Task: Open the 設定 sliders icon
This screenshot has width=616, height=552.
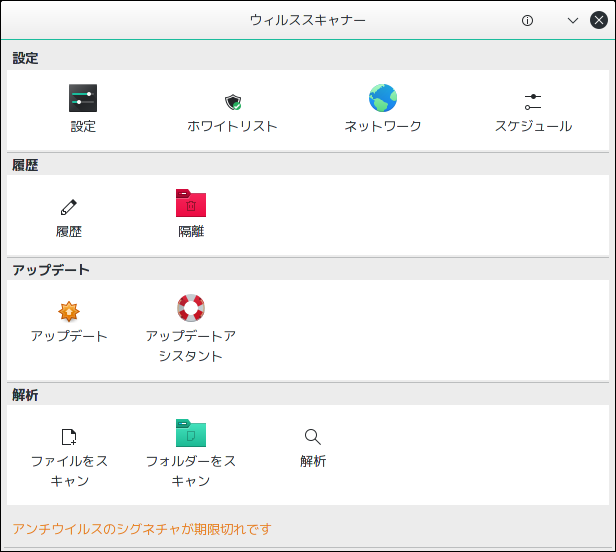Action: (83, 98)
